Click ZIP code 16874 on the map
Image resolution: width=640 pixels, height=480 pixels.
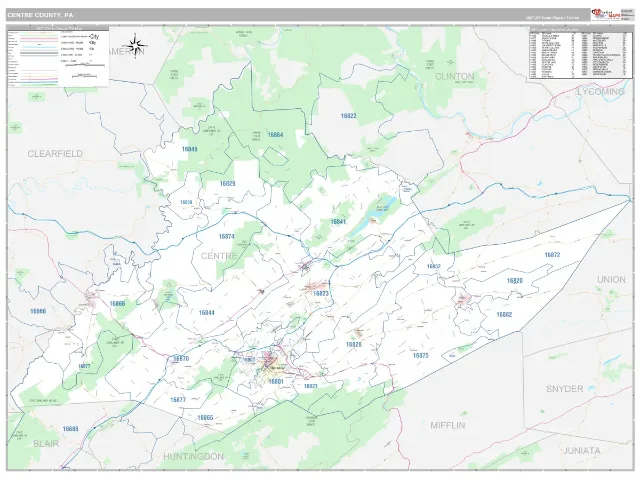[x=227, y=237]
